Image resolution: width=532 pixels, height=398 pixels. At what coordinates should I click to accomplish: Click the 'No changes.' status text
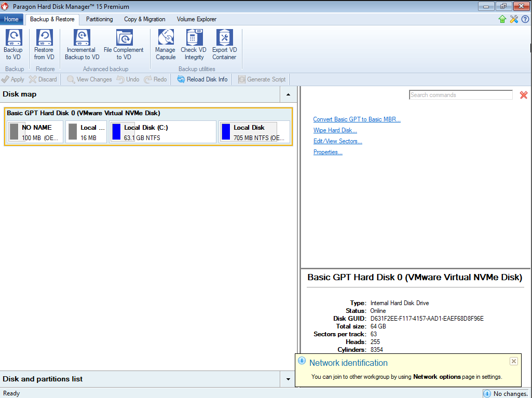point(511,393)
